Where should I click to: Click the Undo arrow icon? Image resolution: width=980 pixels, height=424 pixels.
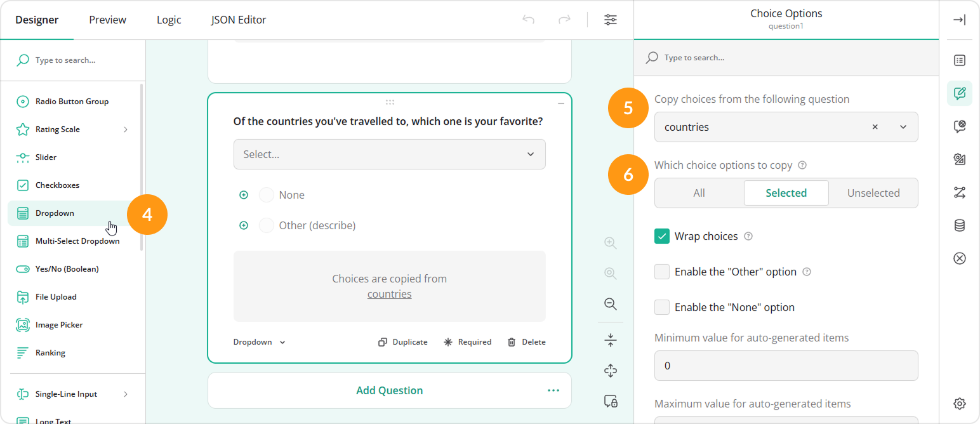[x=528, y=20]
